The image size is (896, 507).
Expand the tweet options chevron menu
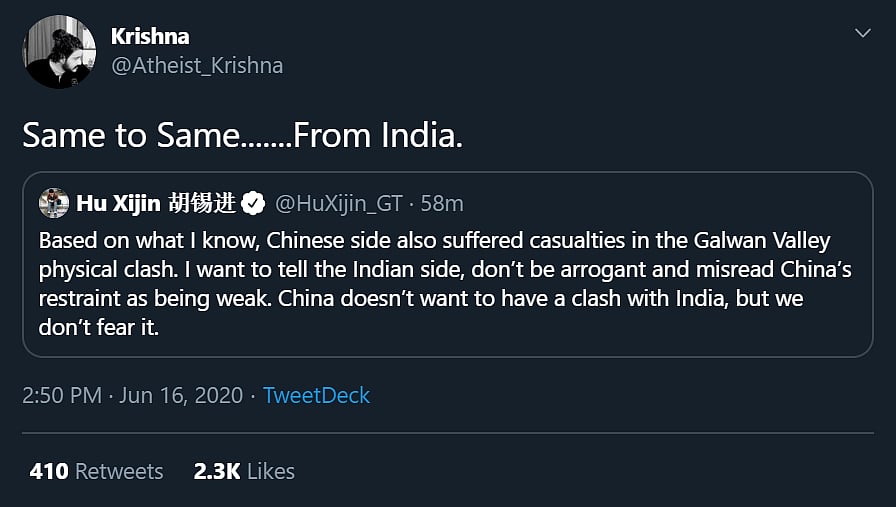862,34
